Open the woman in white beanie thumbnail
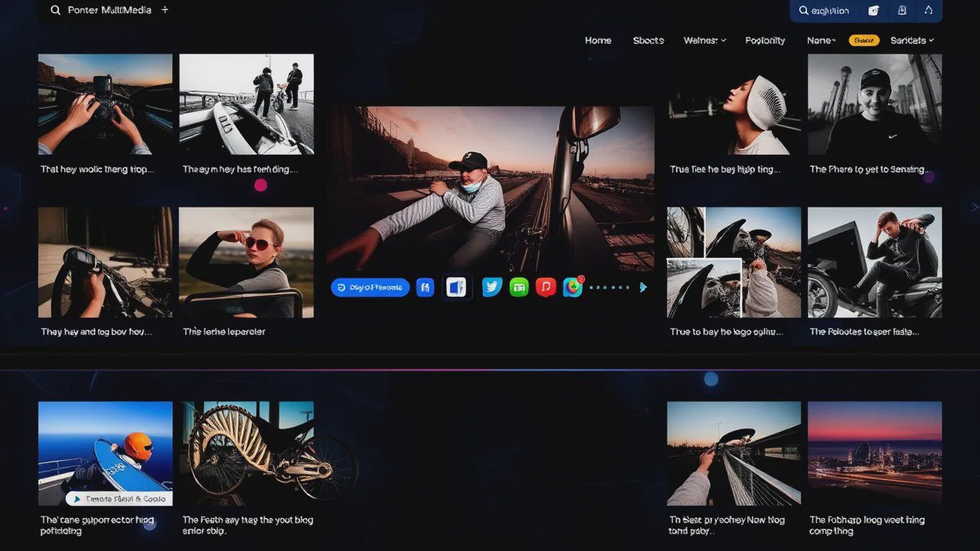Image resolution: width=980 pixels, height=551 pixels. pos(734,104)
